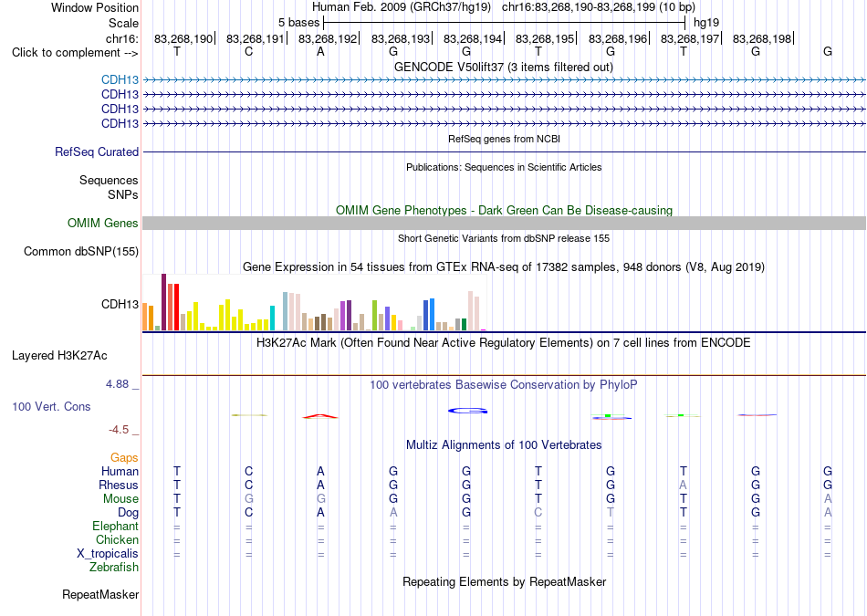
Task: Click the -4.5 PhyloP lower scale value
Action: pos(119,430)
